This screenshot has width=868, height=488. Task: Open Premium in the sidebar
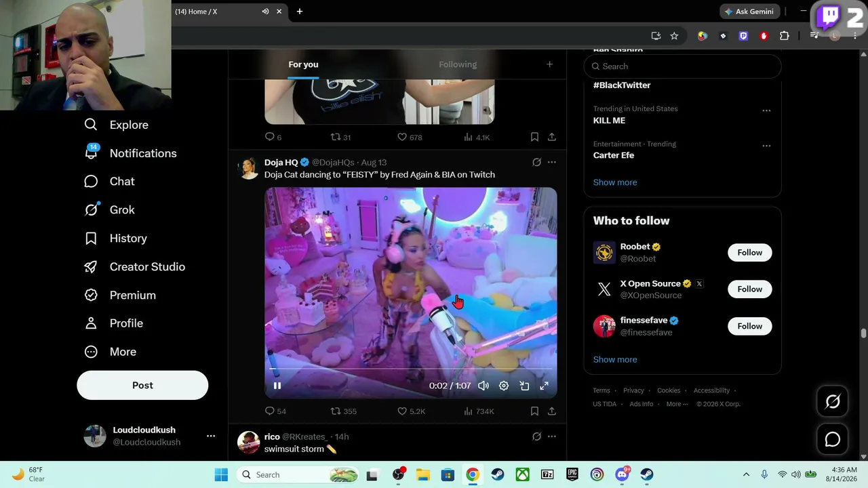(119, 296)
